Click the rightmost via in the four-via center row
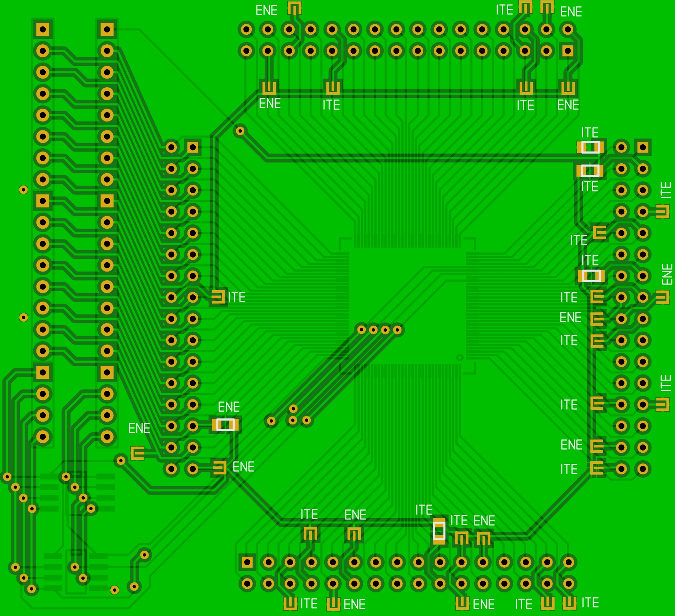Image resolution: width=675 pixels, height=616 pixels. (397, 329)
